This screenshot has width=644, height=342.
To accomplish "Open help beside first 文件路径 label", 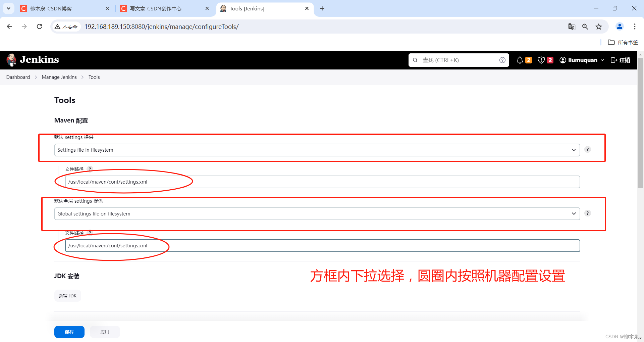I will [90, 169].
